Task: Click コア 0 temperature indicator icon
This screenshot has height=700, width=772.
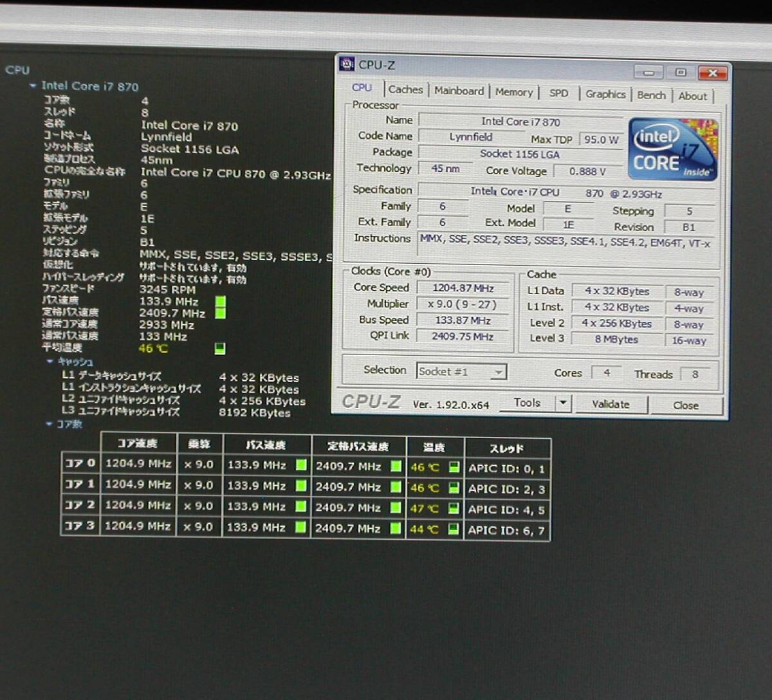Action: (454, 468)
